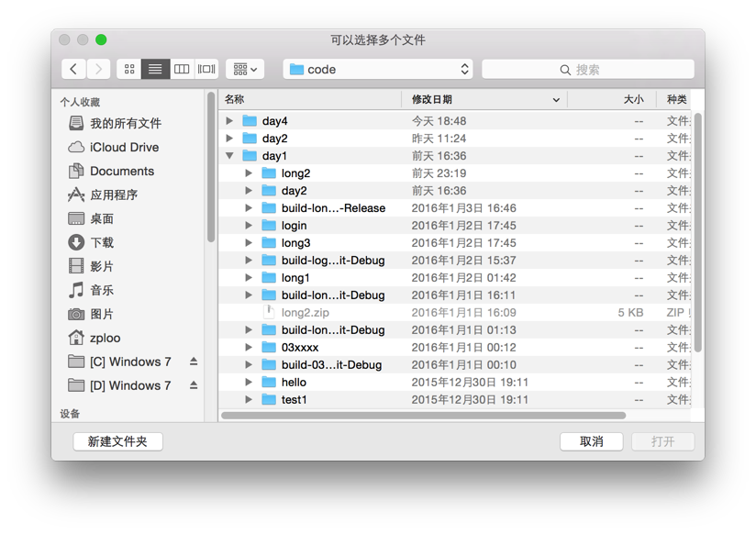Expand the build-log…it-Debug folder
The image size is (756, 534).
(249, 260)
